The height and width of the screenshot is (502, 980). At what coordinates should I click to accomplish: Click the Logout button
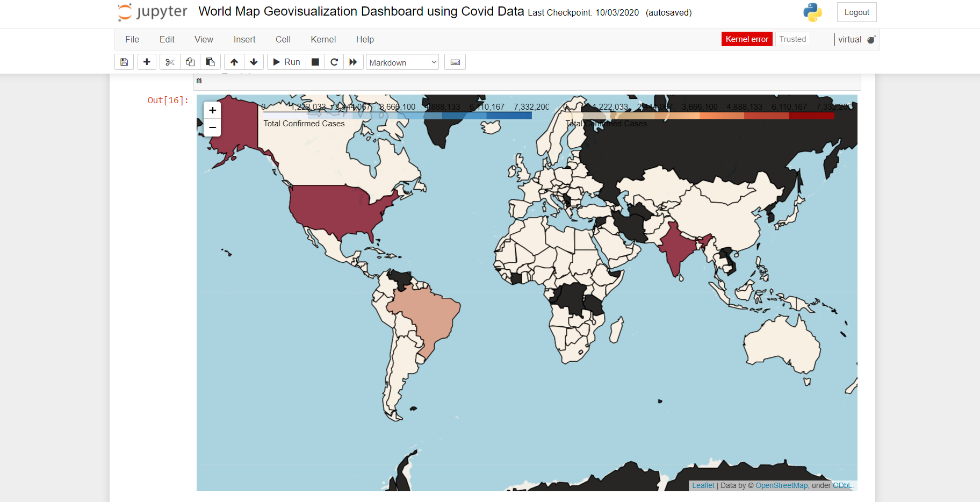click(856, 12)
